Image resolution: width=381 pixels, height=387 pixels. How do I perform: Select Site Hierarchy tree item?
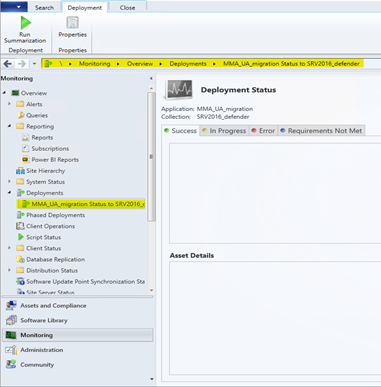[45, 171]
